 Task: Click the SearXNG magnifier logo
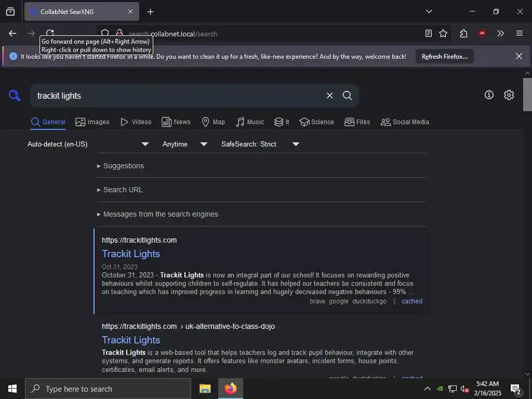pos(15,96)
